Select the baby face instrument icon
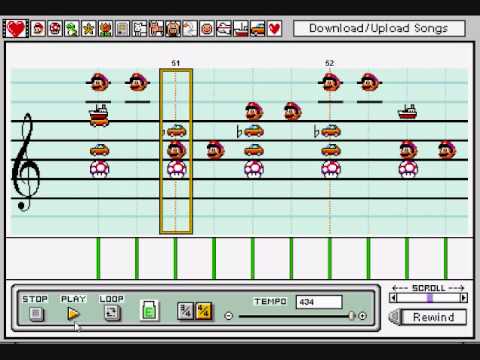 pyautogui.click(x=207, y=29)
